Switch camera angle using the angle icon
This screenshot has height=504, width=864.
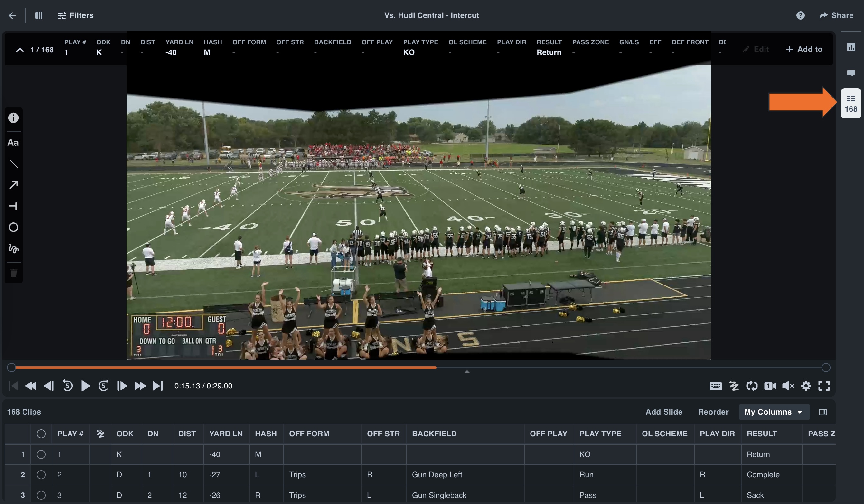[770, 386]
